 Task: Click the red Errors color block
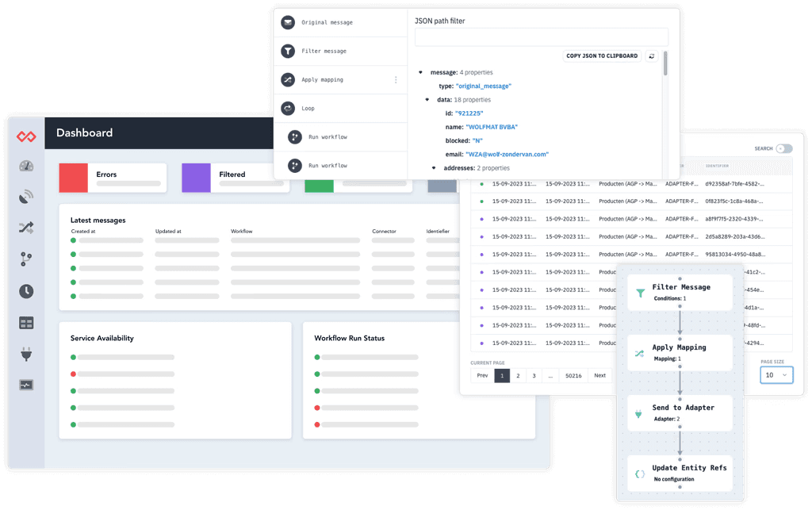[x=74, y=178]
